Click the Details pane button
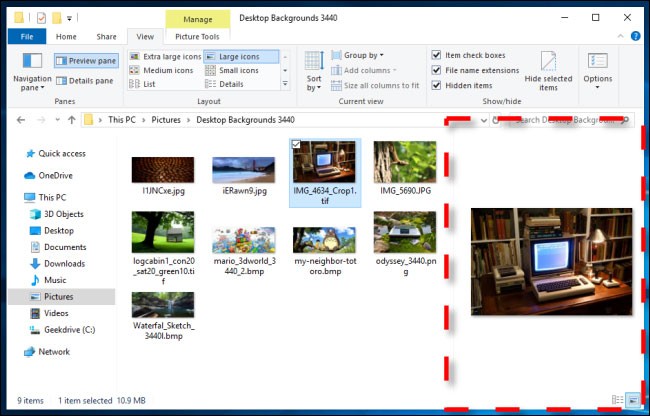 pos(86,80)
